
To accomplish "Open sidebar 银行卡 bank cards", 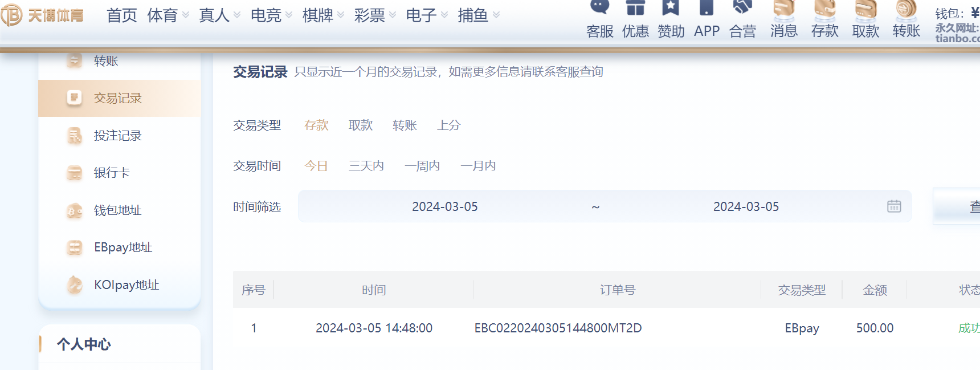I will [112, 173].
